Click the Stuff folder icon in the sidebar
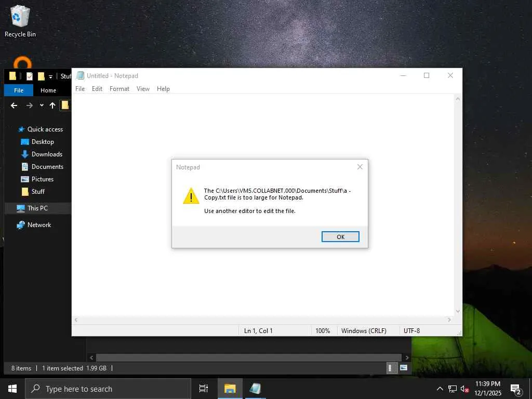 click(x=25, y=192)
